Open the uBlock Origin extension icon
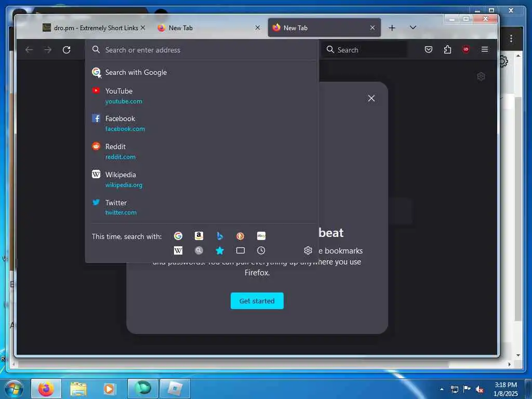The image size is (532, 399). tap(466, 49)
